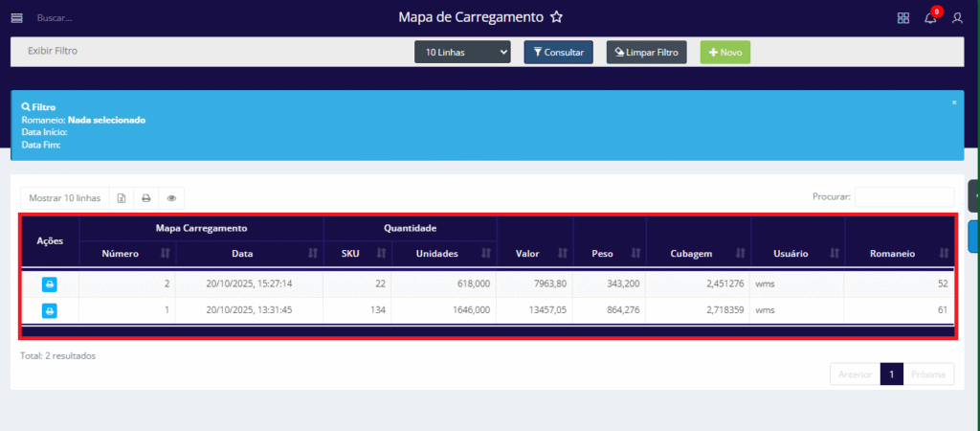Open the apps grid icon
The height and width of the screenshot is (431, 980).
coord(903,17)
